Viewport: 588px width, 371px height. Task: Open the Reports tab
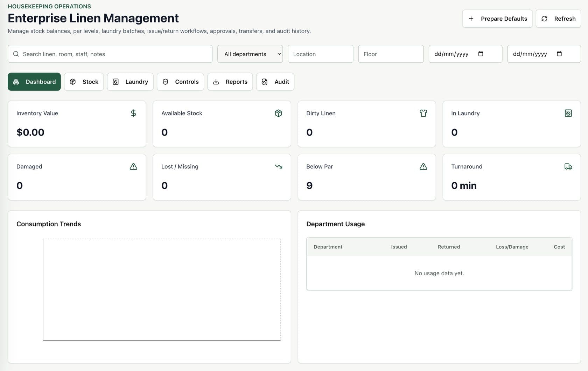click(230, 82)
